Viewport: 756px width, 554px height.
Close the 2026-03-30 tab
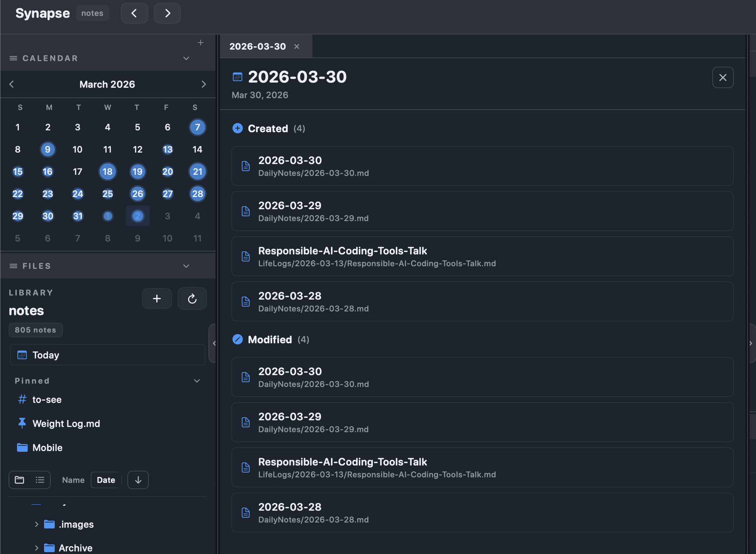[297, 47]
